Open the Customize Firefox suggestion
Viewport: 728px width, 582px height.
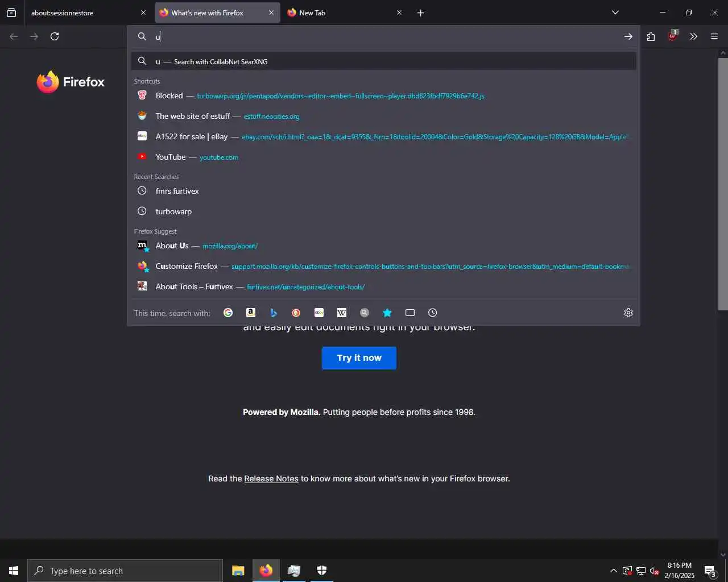[x=383, y=266]
